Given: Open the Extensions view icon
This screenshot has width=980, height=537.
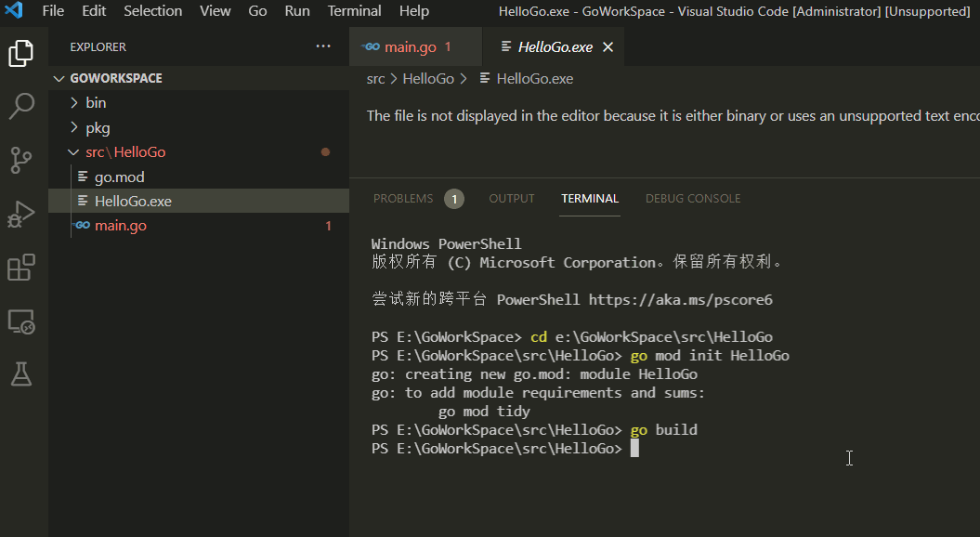Looking at the screenshot, I should (21, 268).
